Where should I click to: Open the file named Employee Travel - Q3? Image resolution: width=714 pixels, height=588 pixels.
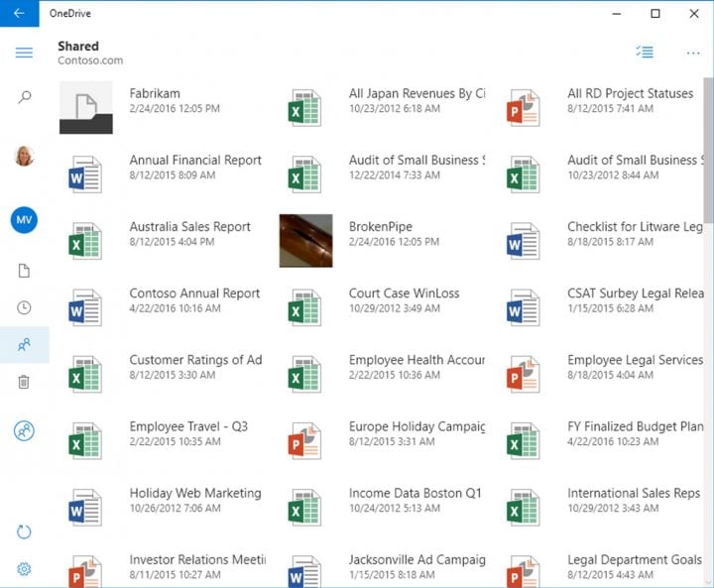click(188, 426)
